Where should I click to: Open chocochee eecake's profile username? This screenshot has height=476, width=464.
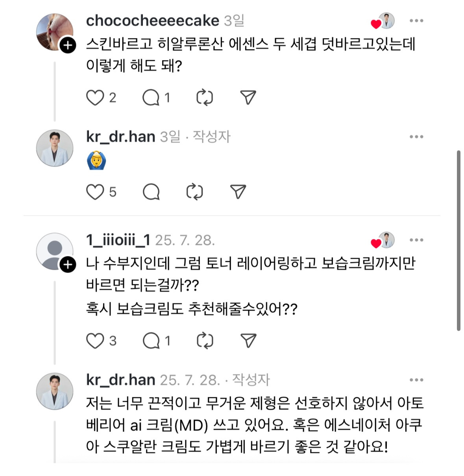tap(152, 20)
